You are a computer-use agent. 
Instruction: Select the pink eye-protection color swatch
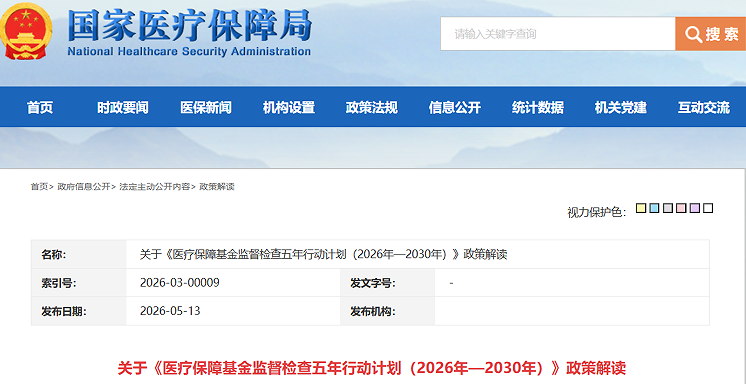click(x=681, y=208)
